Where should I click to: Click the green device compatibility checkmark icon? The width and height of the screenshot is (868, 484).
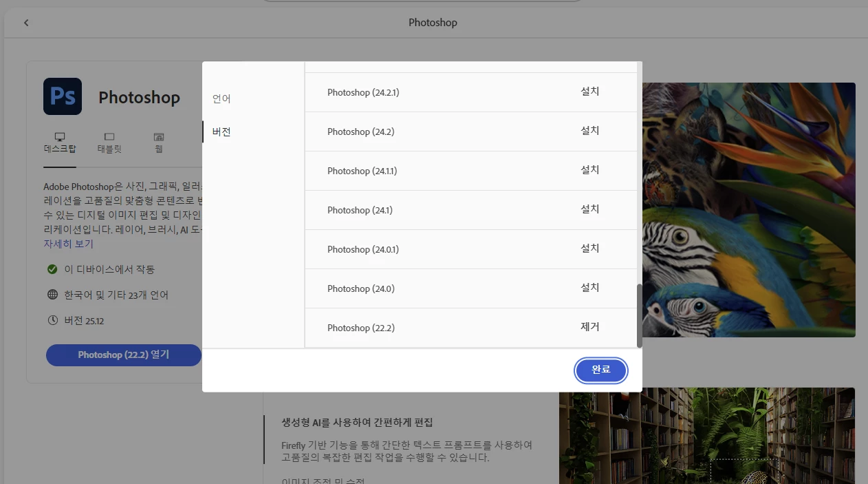click(52, 269)
